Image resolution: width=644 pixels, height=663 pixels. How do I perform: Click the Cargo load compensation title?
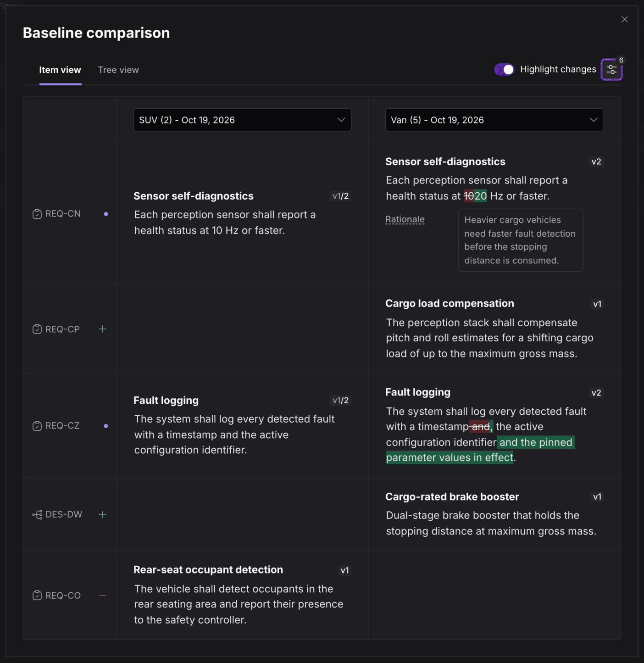(450, 303)
